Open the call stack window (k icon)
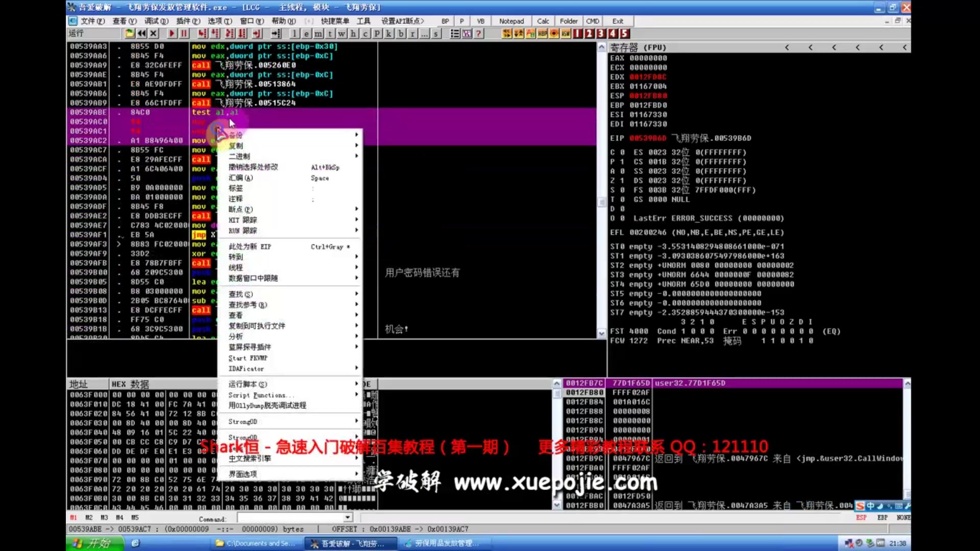Image resolution: width=980 pixels, height=551 pixels. 388,34
